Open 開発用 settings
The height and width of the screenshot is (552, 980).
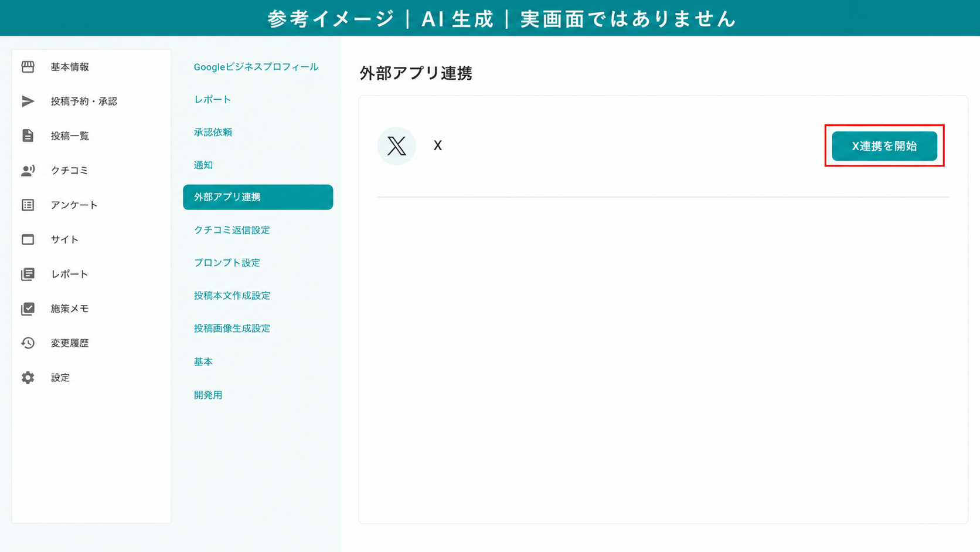208,395
